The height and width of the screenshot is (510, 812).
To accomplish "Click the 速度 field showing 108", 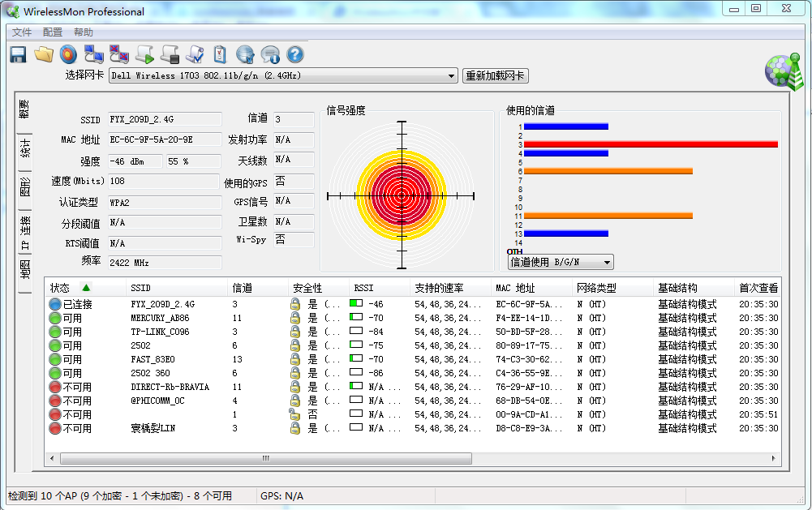I will [164, 182].
